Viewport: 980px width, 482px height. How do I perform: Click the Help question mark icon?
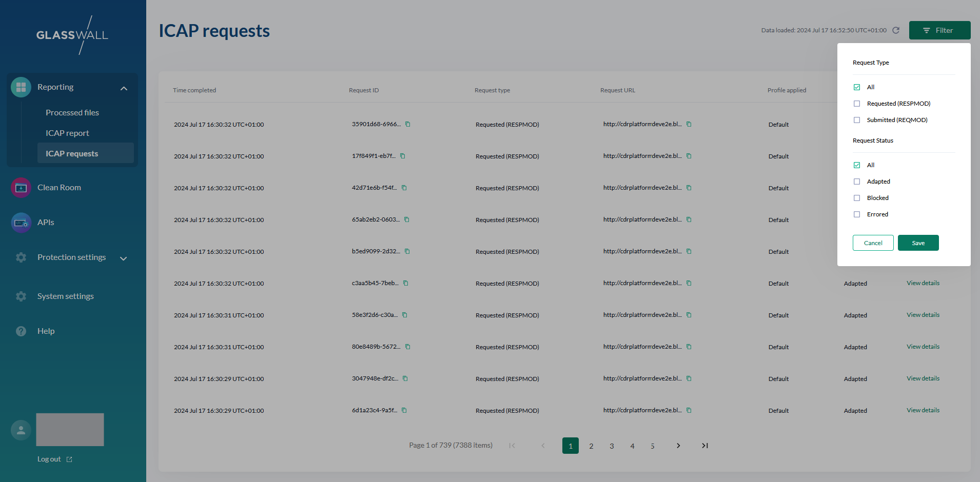(21, 331)
